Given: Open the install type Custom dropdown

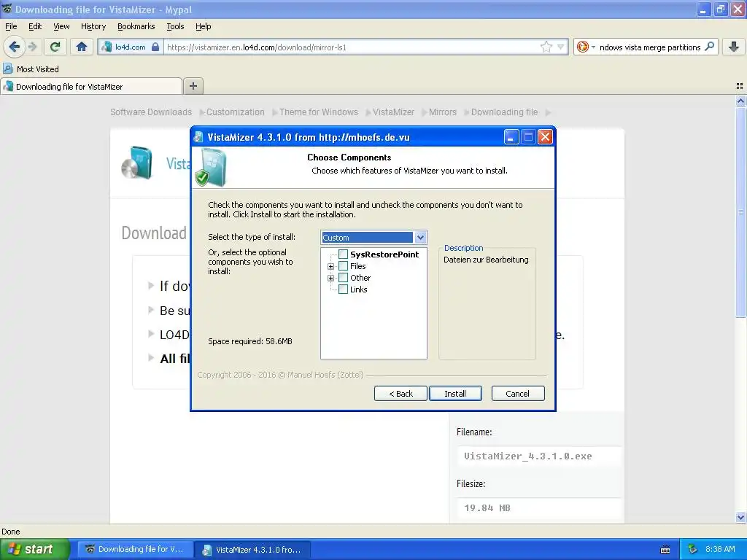Looking at the screenshot, I should [x=420, y=237].
